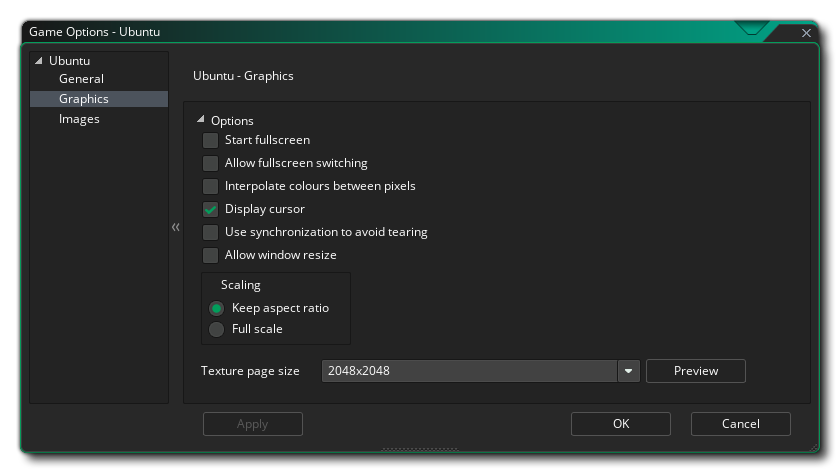The height and width of the screenshot is (473, 840).
Task: Click the Scaling group label
Action: tap(241, 285)
